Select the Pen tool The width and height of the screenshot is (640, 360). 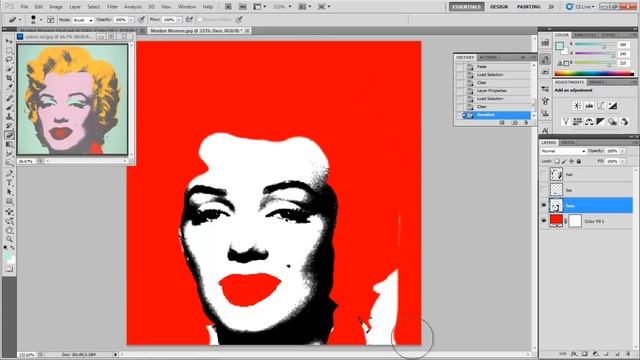(x=9, y=173)
